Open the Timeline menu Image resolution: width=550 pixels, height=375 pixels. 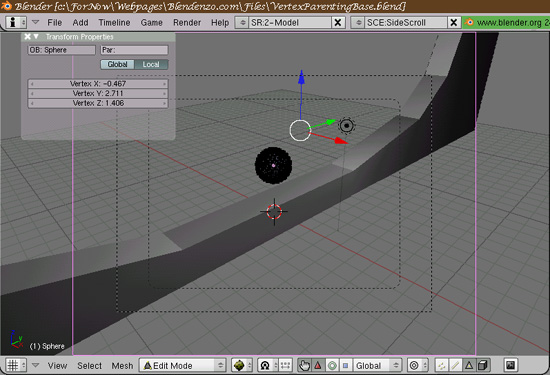[114, 22]
